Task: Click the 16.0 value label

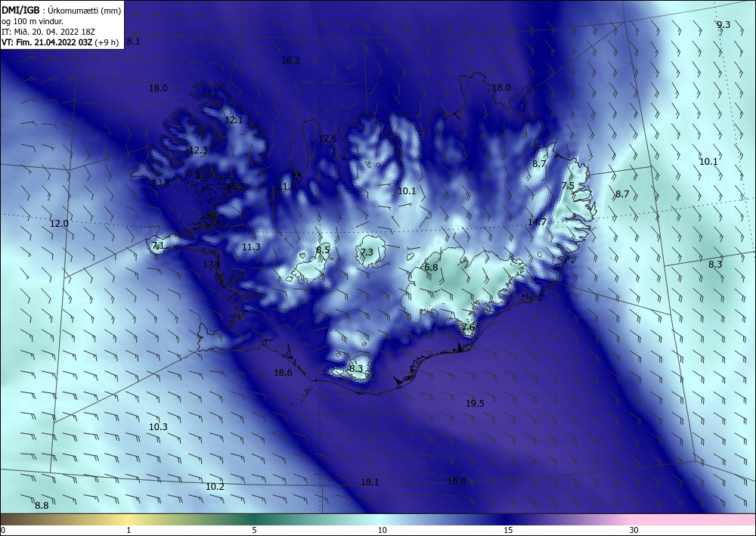Action: point(457,480)
